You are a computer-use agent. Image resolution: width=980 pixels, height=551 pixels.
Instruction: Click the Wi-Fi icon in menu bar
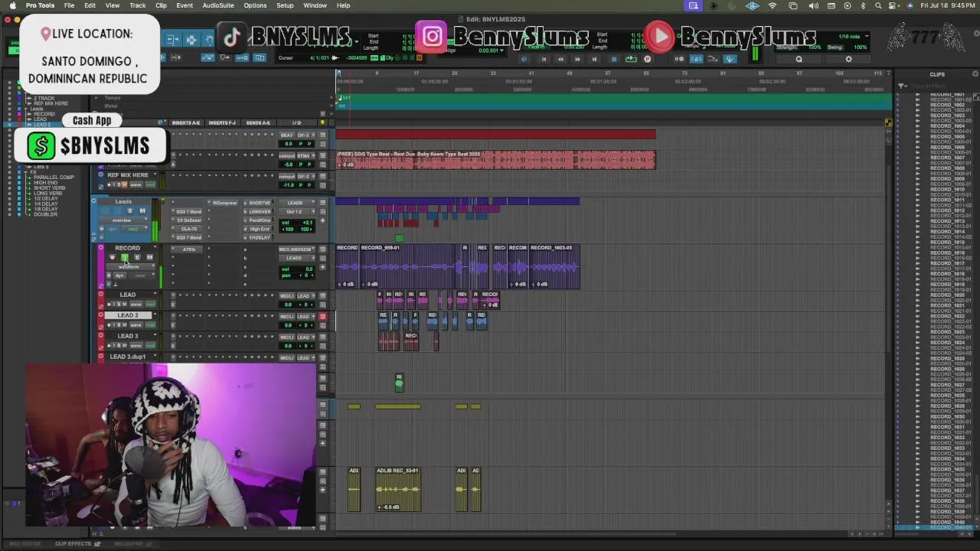(x=773, y=5)
